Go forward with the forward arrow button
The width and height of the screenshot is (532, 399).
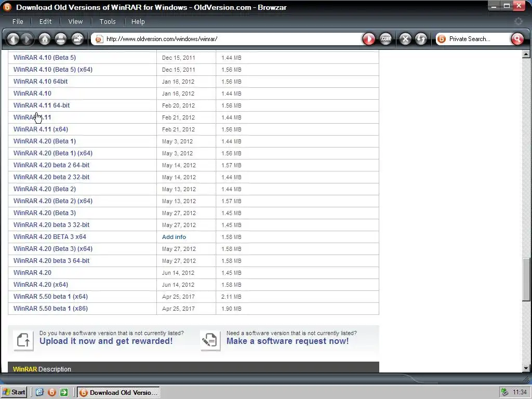(27, 39)
